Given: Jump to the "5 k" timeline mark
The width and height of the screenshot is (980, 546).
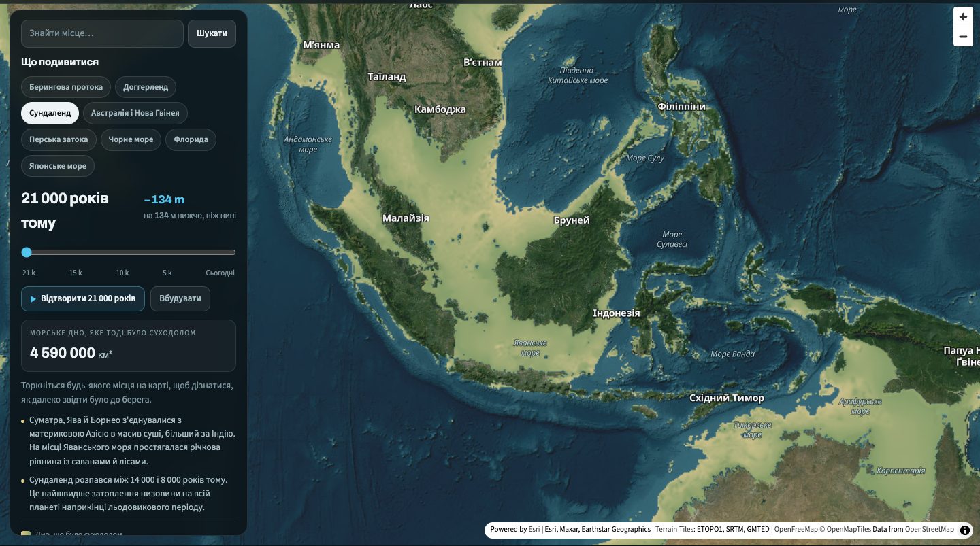Looking at the screenshot, I should tap(167, 273).
